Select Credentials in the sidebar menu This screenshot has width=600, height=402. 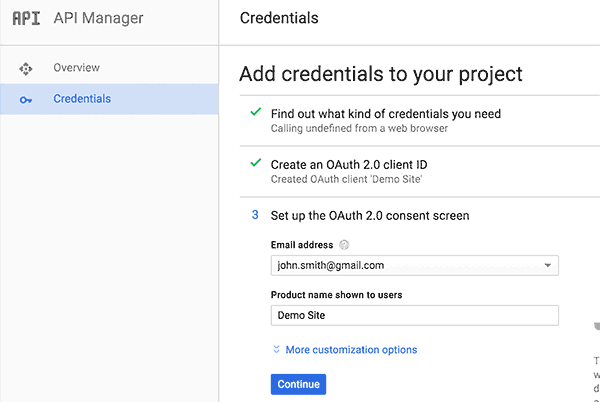coord(82,99)
